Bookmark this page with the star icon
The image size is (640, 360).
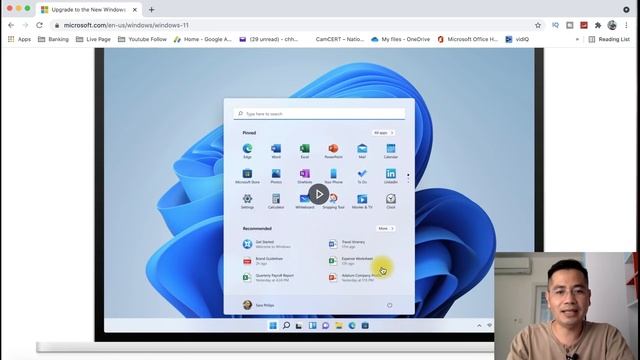538,25
